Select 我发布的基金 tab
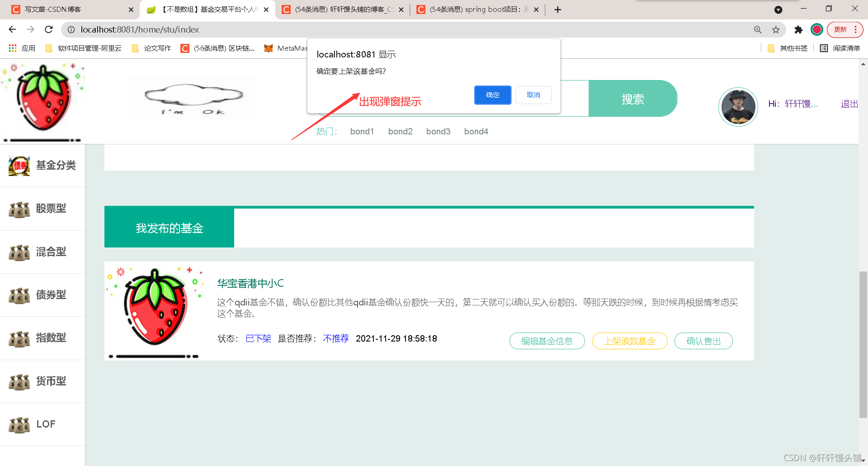Viewport: 868px width, 466px height. click(169, 228)
